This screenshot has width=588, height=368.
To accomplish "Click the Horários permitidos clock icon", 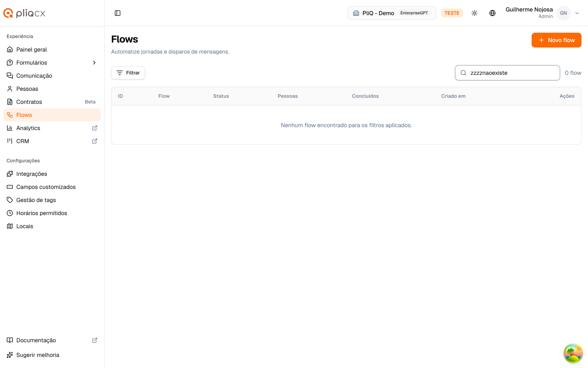I will pos(10,213).
